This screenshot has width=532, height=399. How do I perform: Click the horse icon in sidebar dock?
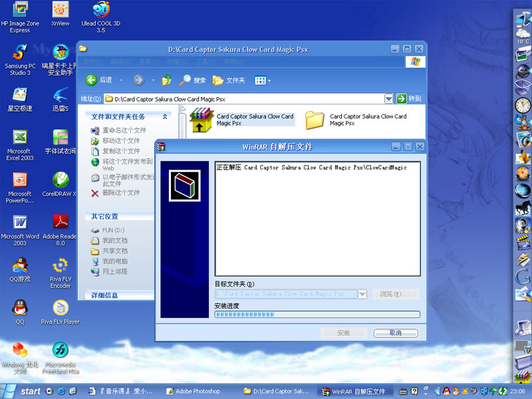523,207
